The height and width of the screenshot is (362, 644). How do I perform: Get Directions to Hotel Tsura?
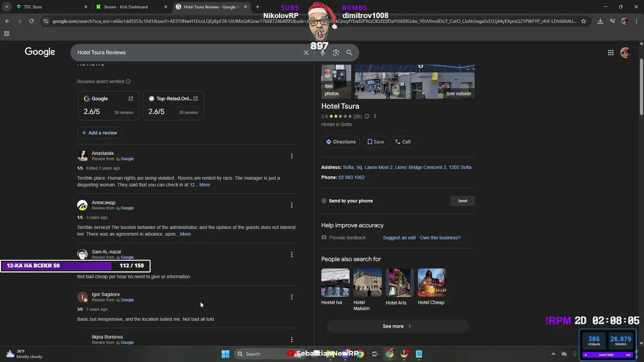click(x=341, y=142)
